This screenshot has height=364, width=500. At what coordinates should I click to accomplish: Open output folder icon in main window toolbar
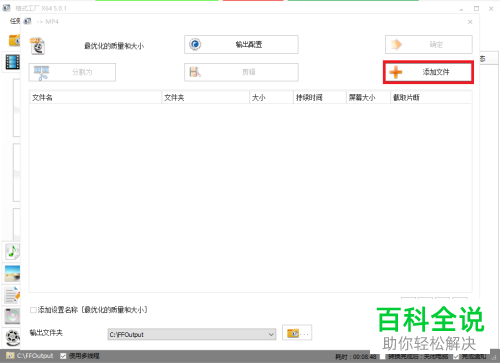(14, 40)
